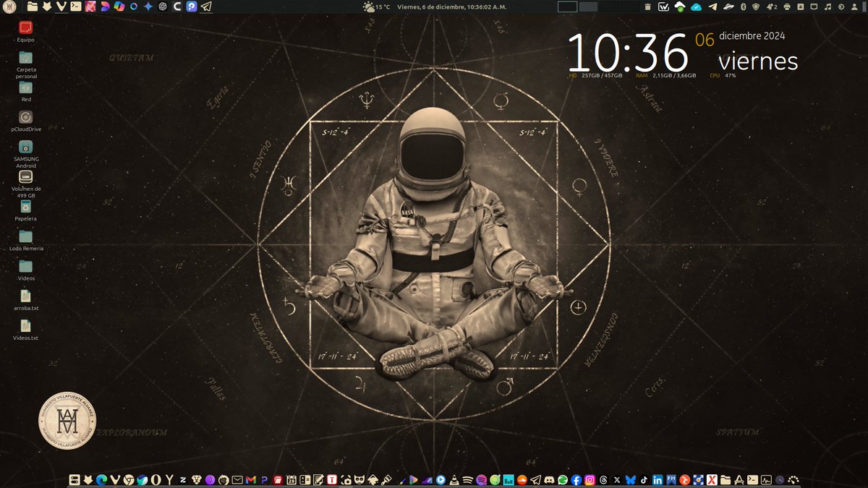Viewport: 868px width, 488px height.
Task: Open the Telegram system tray icon
Action: click(x=712, y=7)
